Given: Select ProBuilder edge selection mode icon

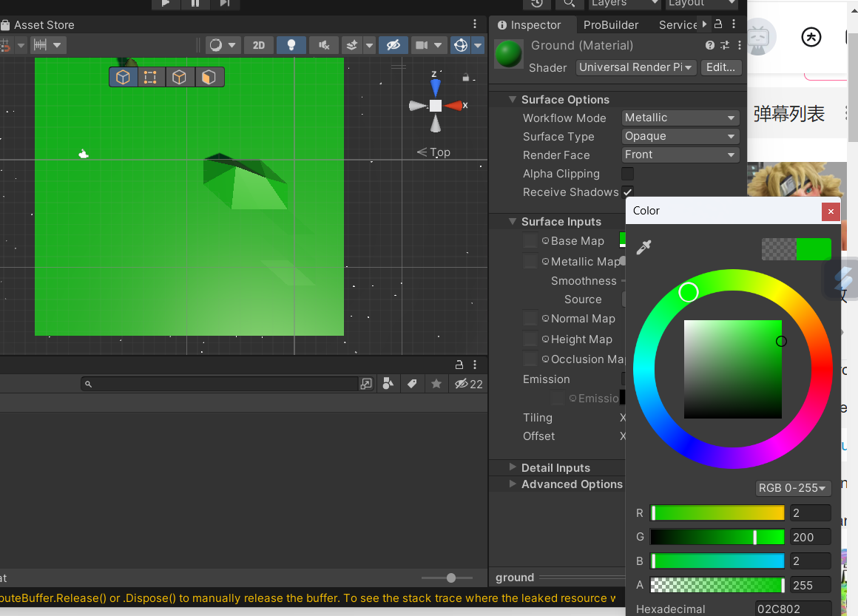Looking at the screenshot, I should coord(179,77).
